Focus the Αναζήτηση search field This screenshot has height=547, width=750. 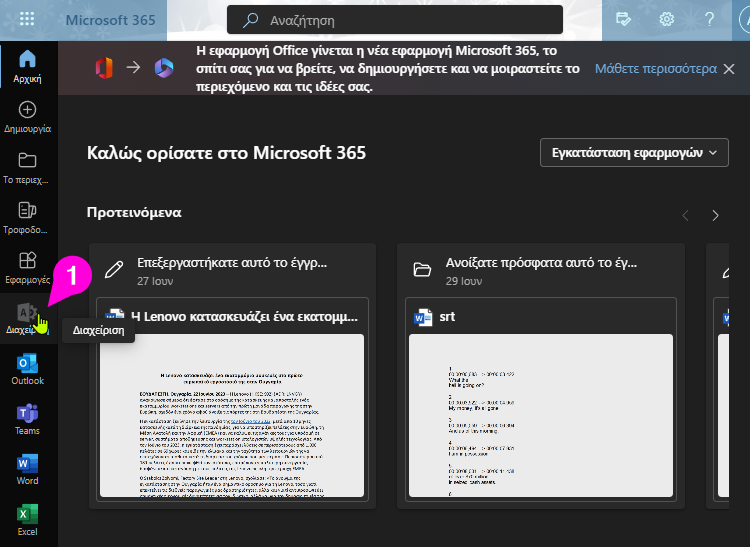[395, 20]
